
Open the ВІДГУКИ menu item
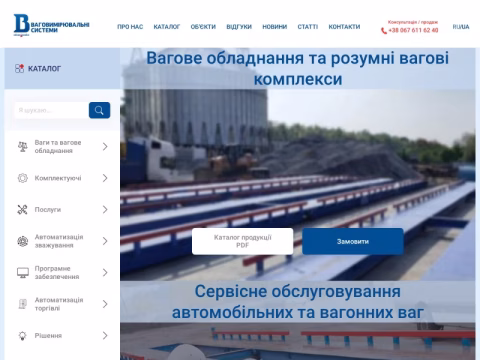[239, 27]
